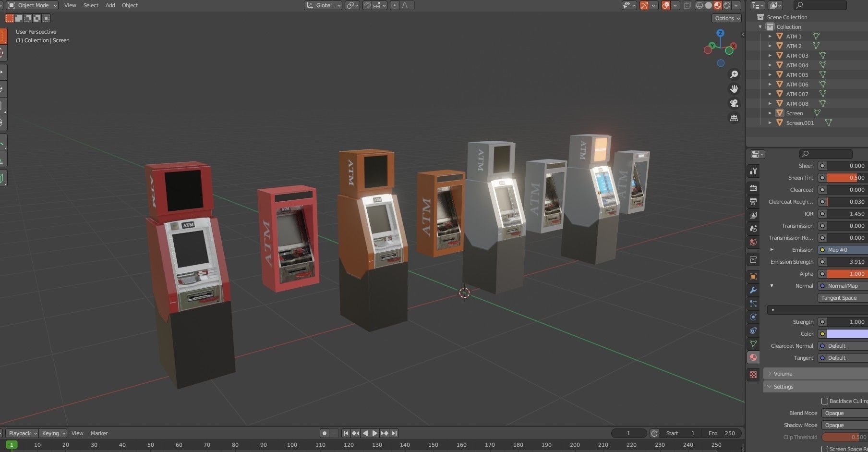Expand the ATM 005 outliner item

coord(770,75)
